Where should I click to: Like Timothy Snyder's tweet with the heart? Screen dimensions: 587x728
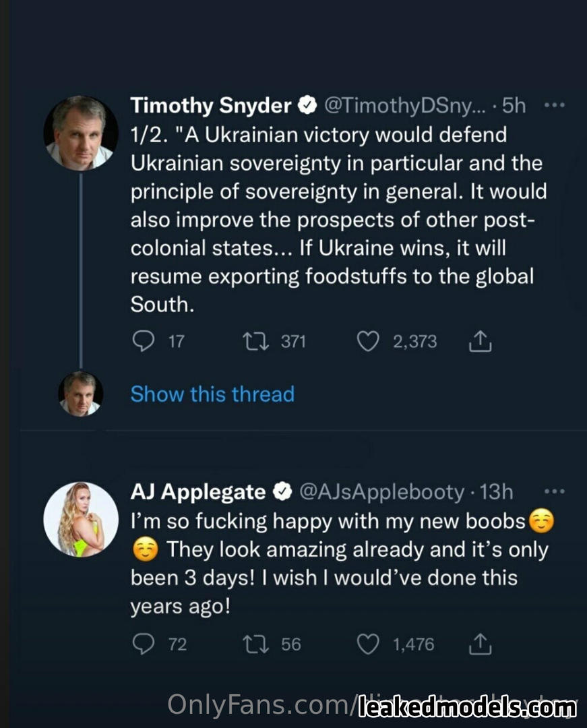pyautogui.click(x=367, y=342)
